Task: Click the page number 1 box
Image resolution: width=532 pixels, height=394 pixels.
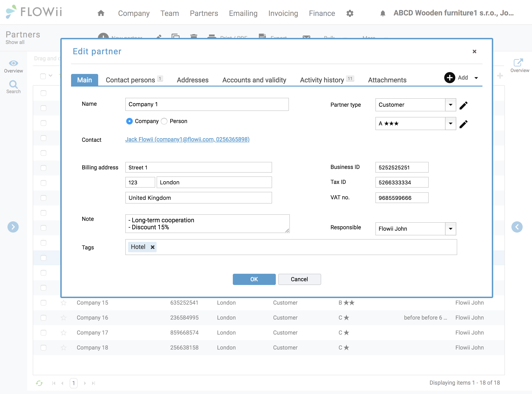Action: coord(74,383)
